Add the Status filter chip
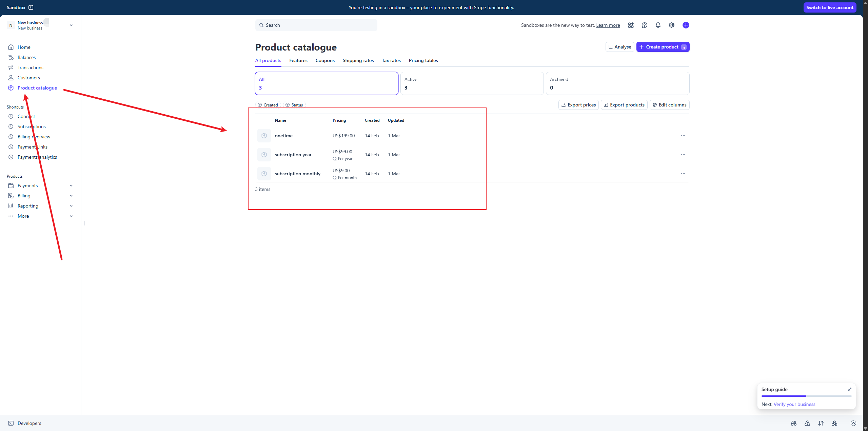The image size is (868, 431). (x=294, y=105)
